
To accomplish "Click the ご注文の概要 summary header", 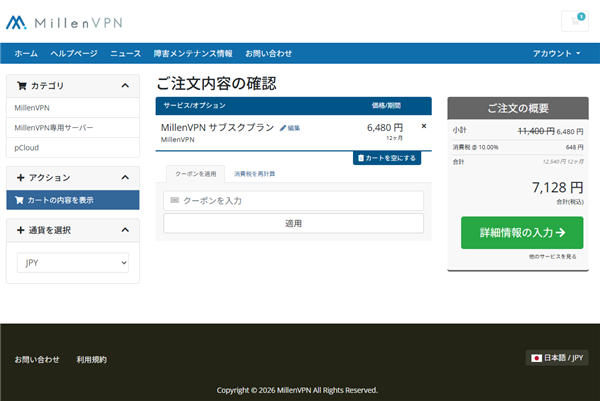I will 518,108.
